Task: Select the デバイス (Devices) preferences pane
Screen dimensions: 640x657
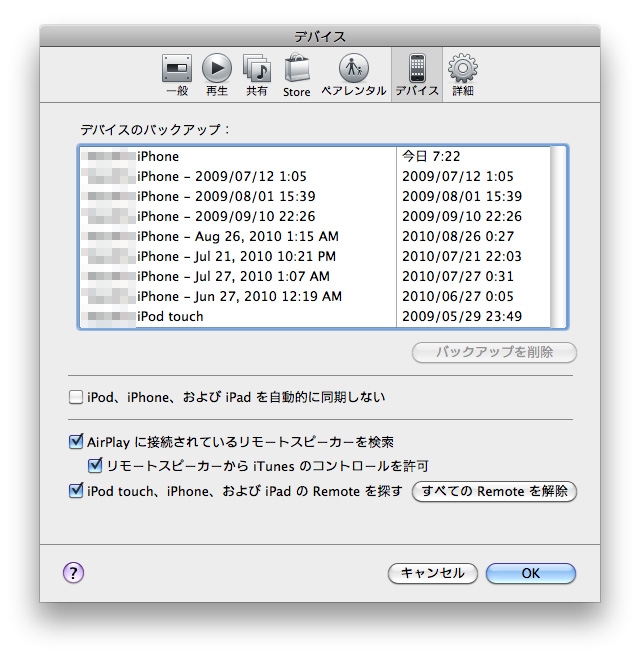Action: tap(417, 75)
